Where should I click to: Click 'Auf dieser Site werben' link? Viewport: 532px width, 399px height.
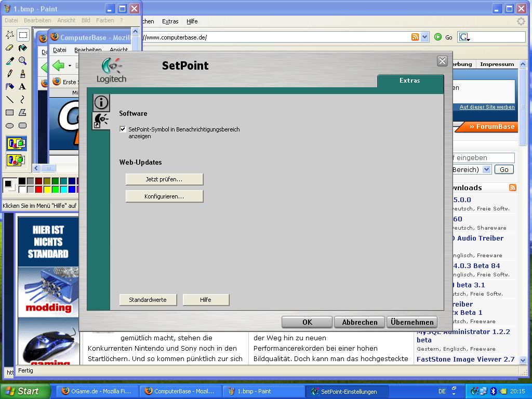[487, 107]
